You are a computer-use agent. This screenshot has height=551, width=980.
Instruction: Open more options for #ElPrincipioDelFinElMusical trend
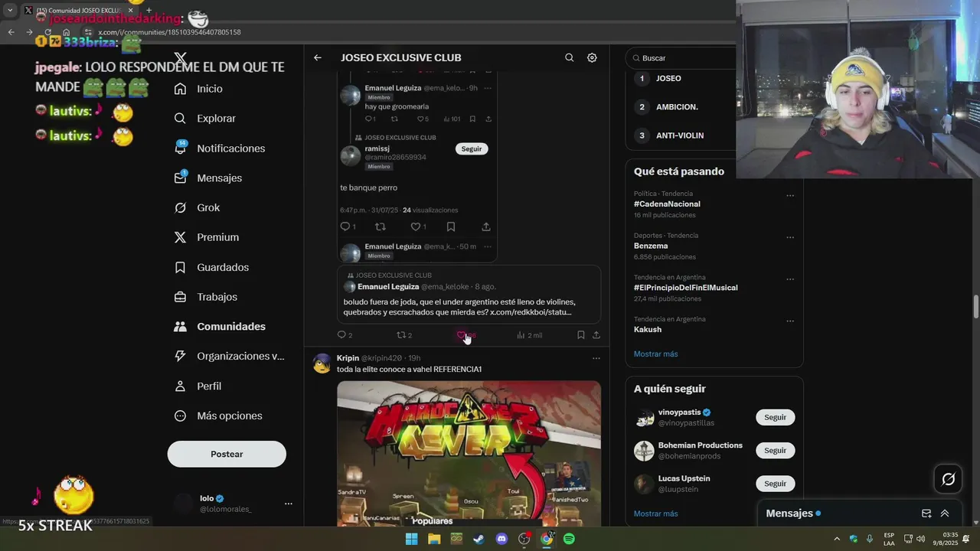tap(790, 279)
